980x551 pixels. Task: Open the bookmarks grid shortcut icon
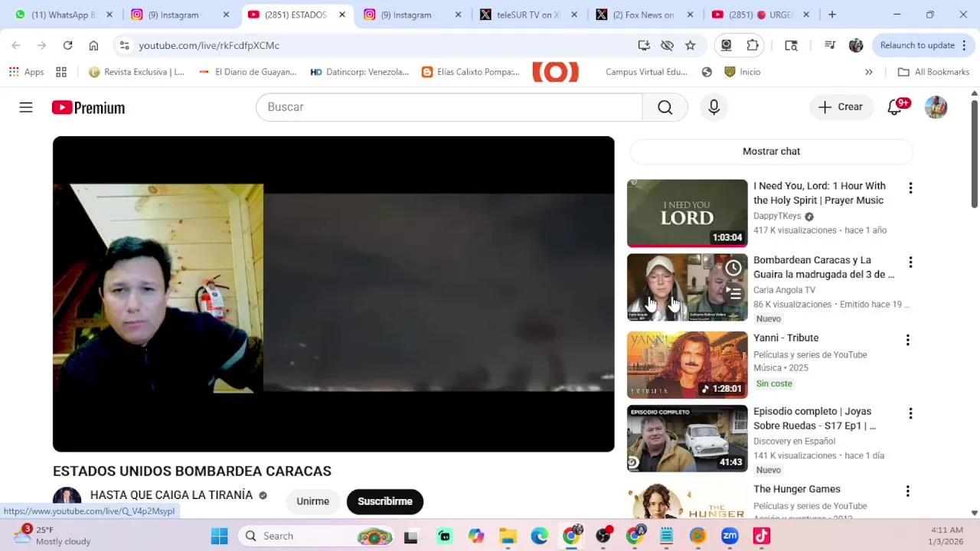61,72
